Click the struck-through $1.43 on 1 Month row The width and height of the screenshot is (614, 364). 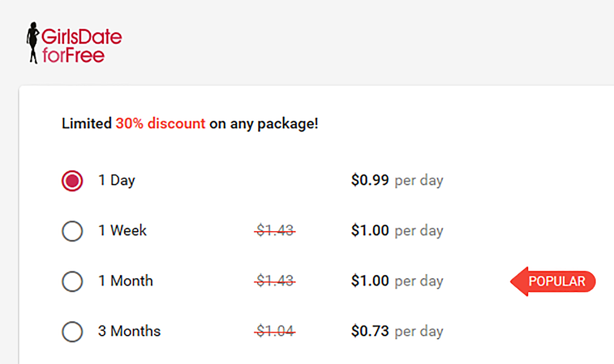[x=275, y=281]
